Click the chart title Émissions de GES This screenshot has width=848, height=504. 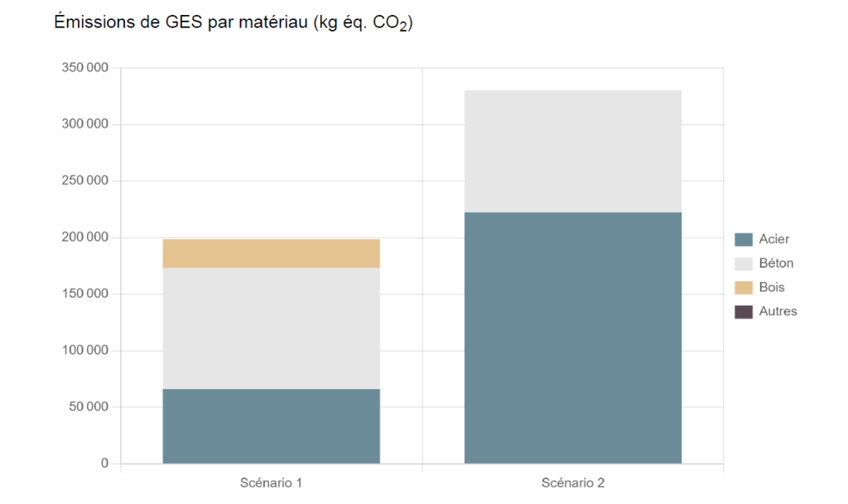point(233,22)
